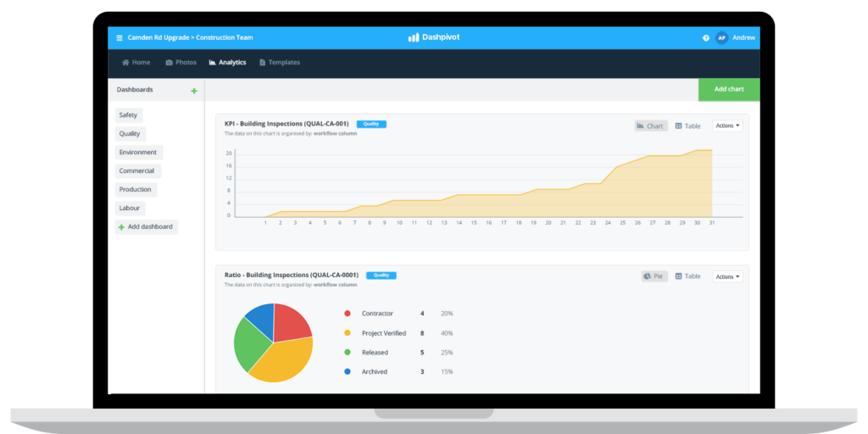868x434 pixels.
Task: Open Camden Rd Upgrade project breadcrumb
Action: (158, 37)
